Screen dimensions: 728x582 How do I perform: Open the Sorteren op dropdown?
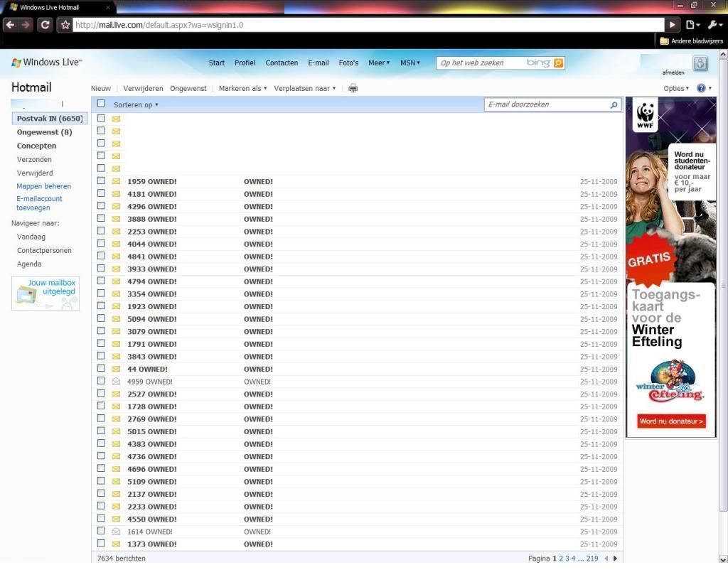[136, 105]
